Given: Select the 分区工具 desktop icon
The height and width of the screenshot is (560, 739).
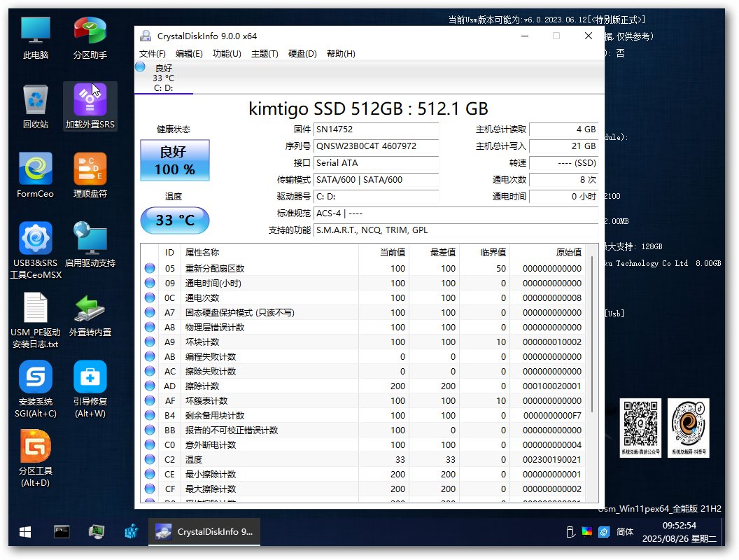Looking at the screenshot, I should [36, 458].
